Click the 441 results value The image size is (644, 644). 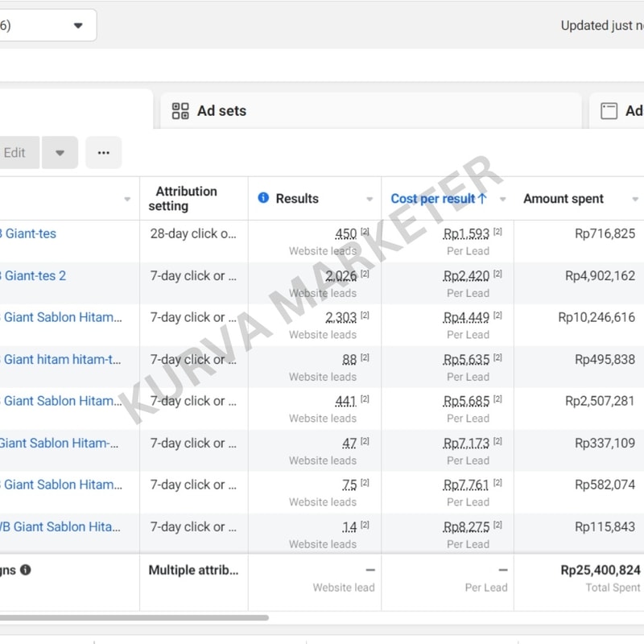point(346,401)
